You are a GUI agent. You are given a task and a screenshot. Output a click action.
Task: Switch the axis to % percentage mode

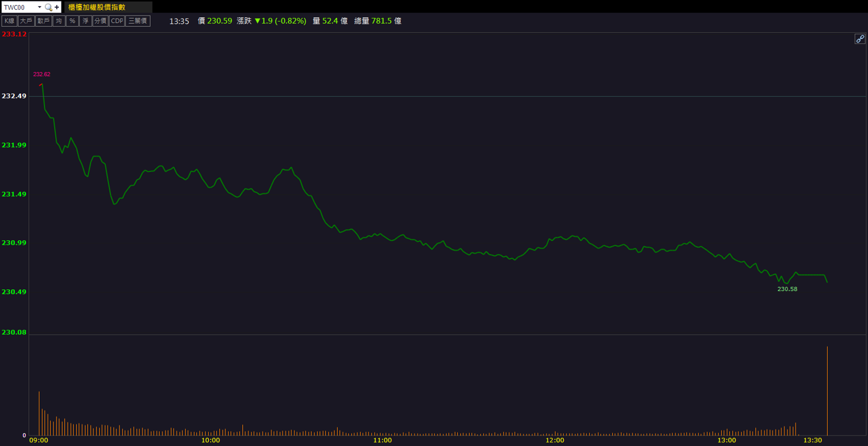click(x=72, y=21)
